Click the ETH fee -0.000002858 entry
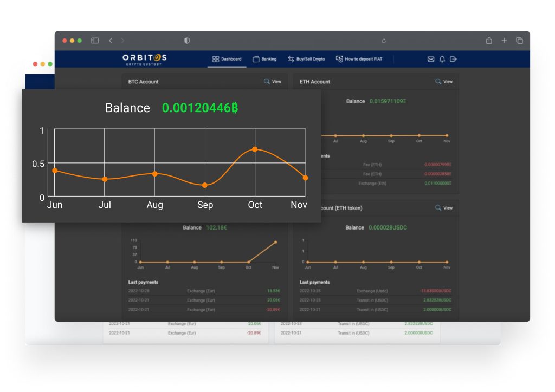 pos(437,174)
